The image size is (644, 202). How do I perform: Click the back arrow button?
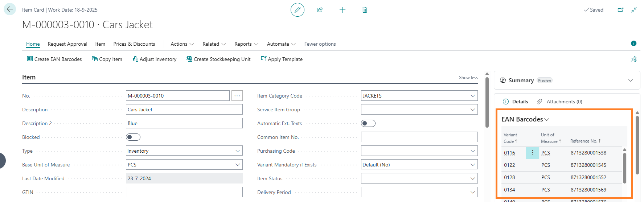pos(10,9)
